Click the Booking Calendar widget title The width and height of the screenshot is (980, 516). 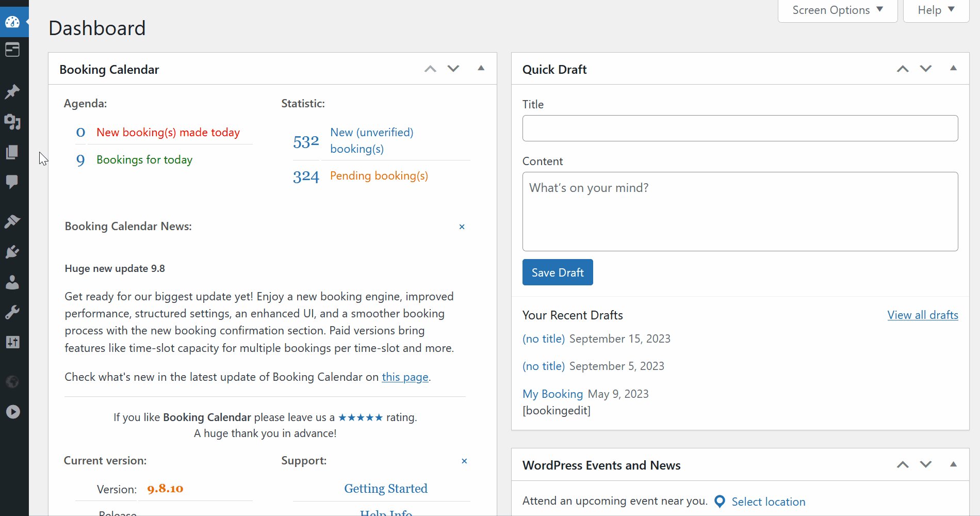[x=109, y=70]
